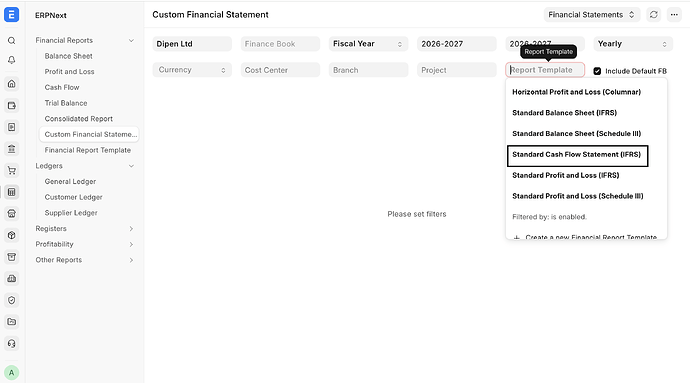This screenshot has height=383, width=690.
Task: Select Standard Balance Sheet (IFRS) template
Action: pyautogui.click(x=586, y=113)
